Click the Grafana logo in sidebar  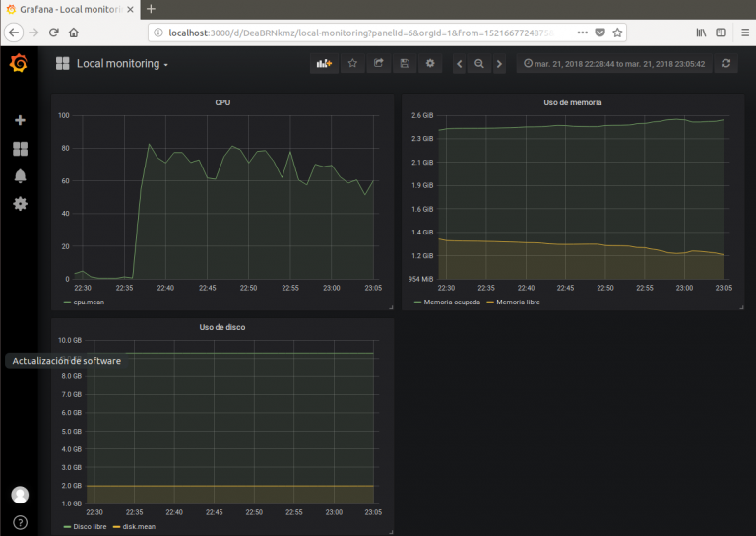tap(19, 64)
